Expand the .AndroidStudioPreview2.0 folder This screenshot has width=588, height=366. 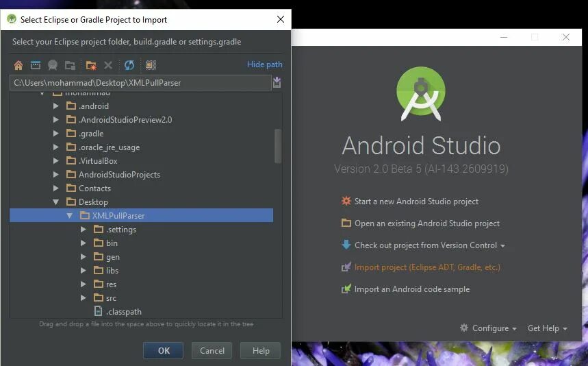coord(56,120)
